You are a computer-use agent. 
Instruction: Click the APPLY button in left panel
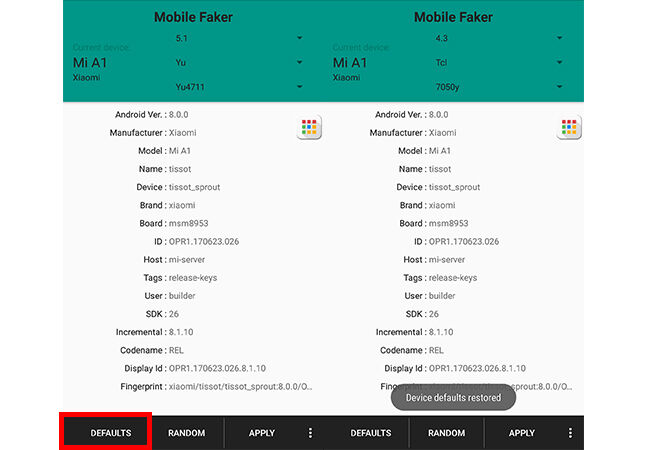262,433
